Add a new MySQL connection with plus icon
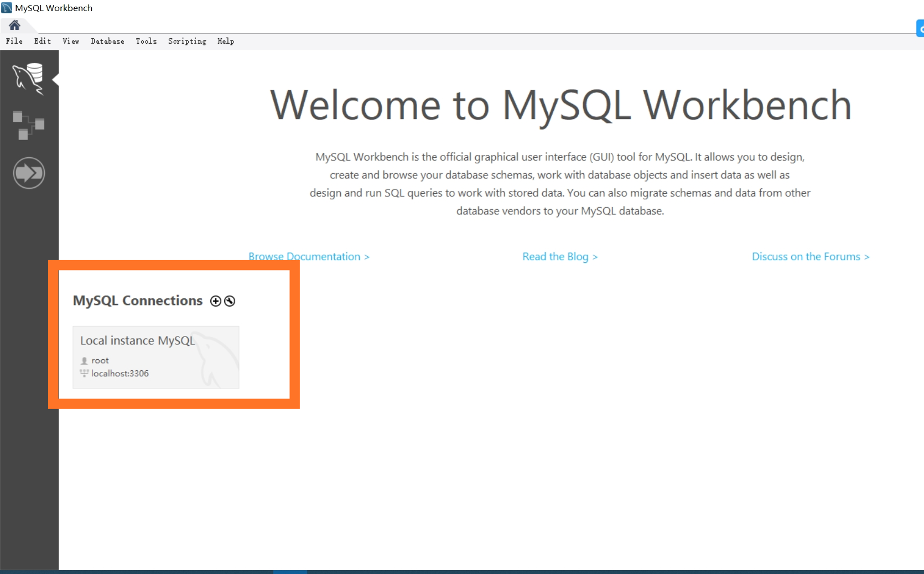 tap(216, 301)
